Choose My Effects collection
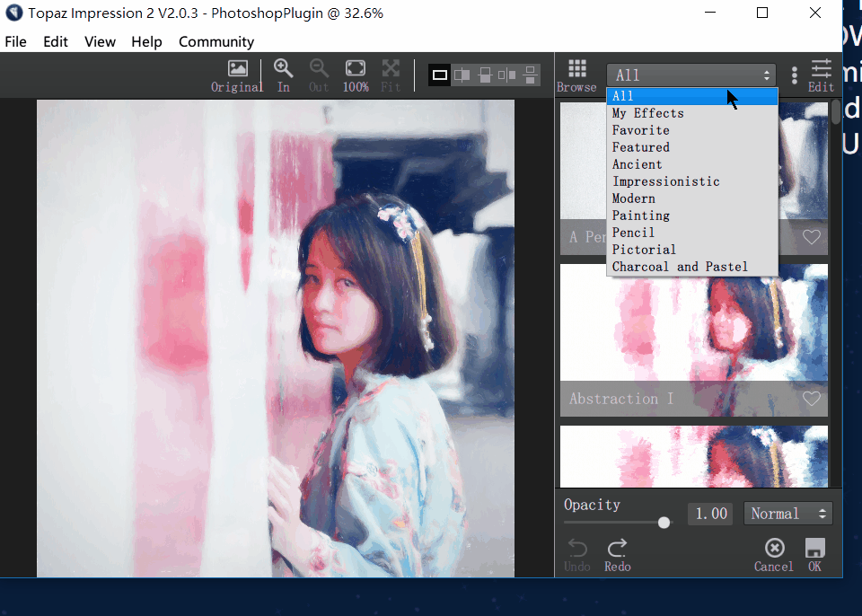 point(692,113)
